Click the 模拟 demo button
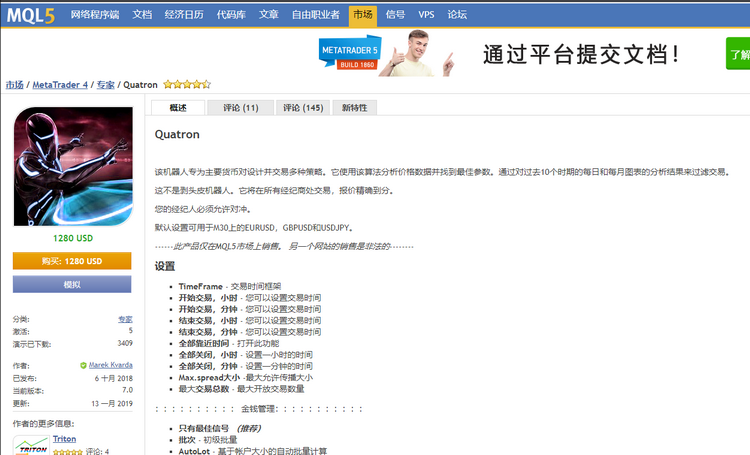Image resolution: width=750 pixels, height=455 pixels. 72,284
